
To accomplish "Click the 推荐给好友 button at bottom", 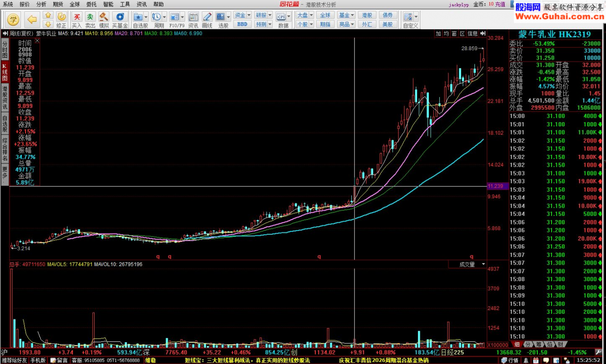I will (14, 360).
